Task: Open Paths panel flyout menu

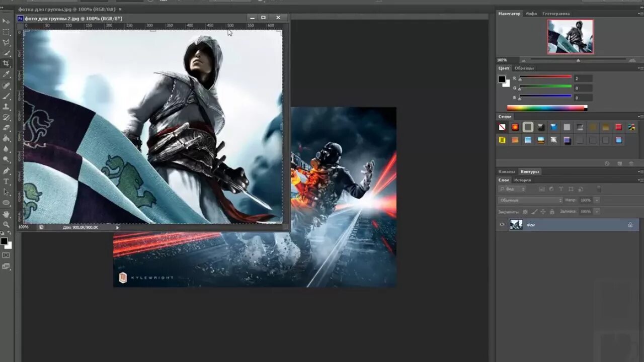Action: click(640, 171)
